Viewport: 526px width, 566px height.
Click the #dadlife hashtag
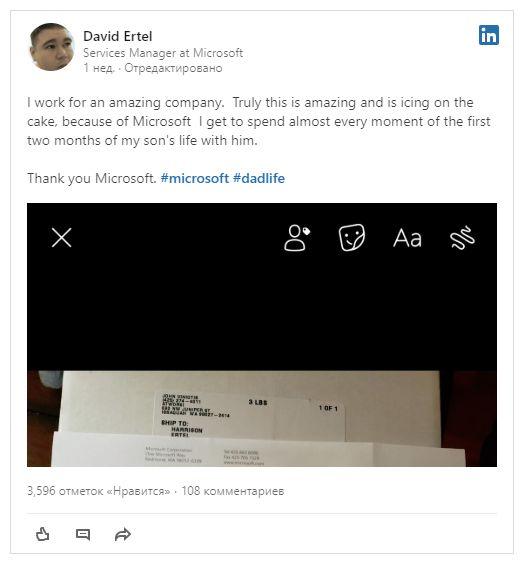259,178
